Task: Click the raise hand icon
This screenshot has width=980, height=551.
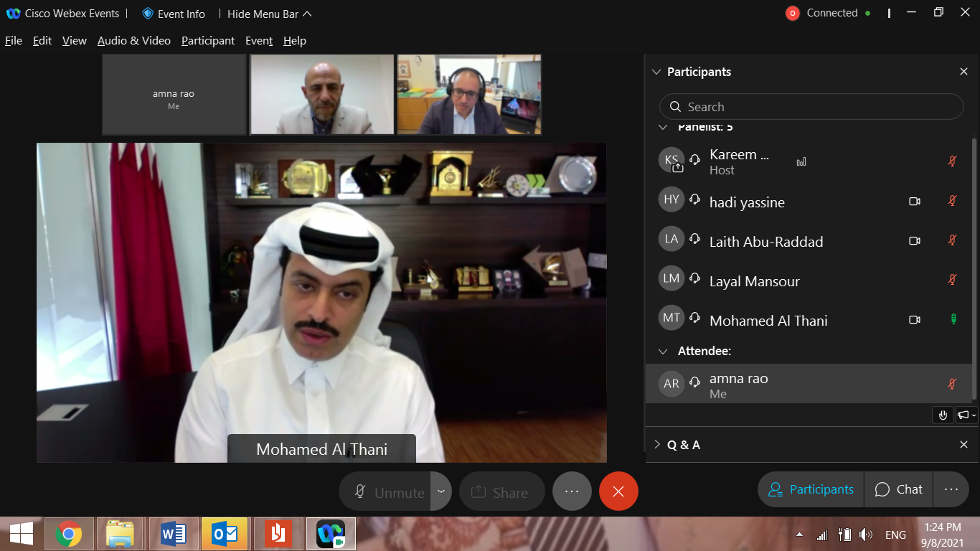Action: pos(943,415)
